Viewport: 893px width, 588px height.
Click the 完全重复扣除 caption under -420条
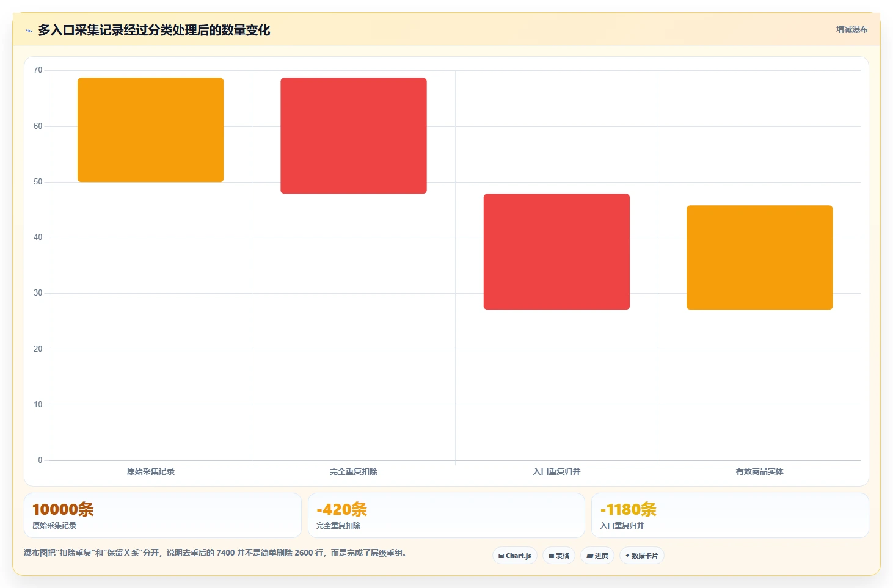coord(338,526)
